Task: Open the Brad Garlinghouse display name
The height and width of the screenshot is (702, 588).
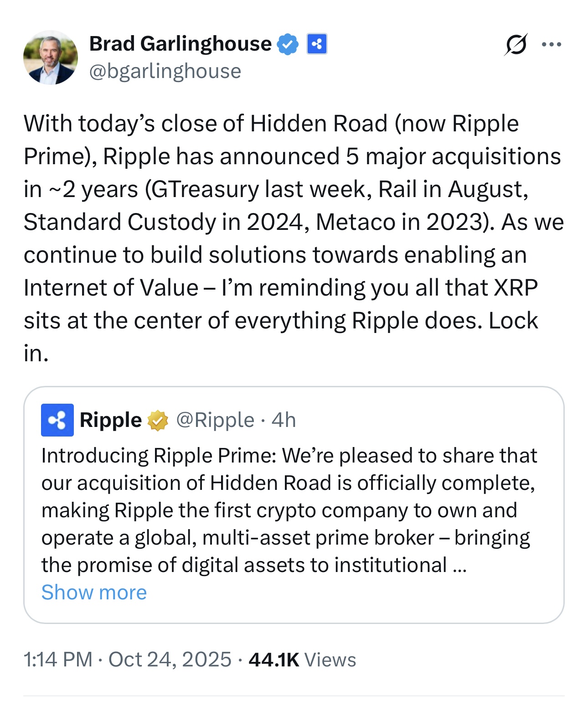Action: 180,44
